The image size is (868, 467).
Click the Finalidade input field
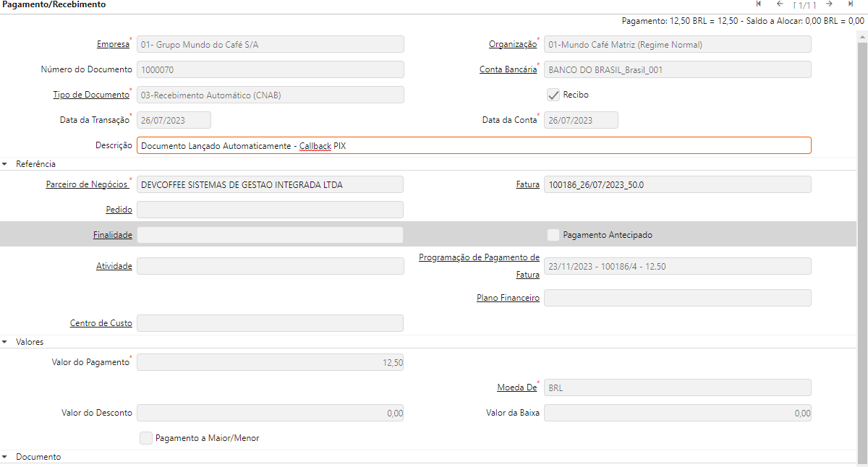tap(270, 235)
